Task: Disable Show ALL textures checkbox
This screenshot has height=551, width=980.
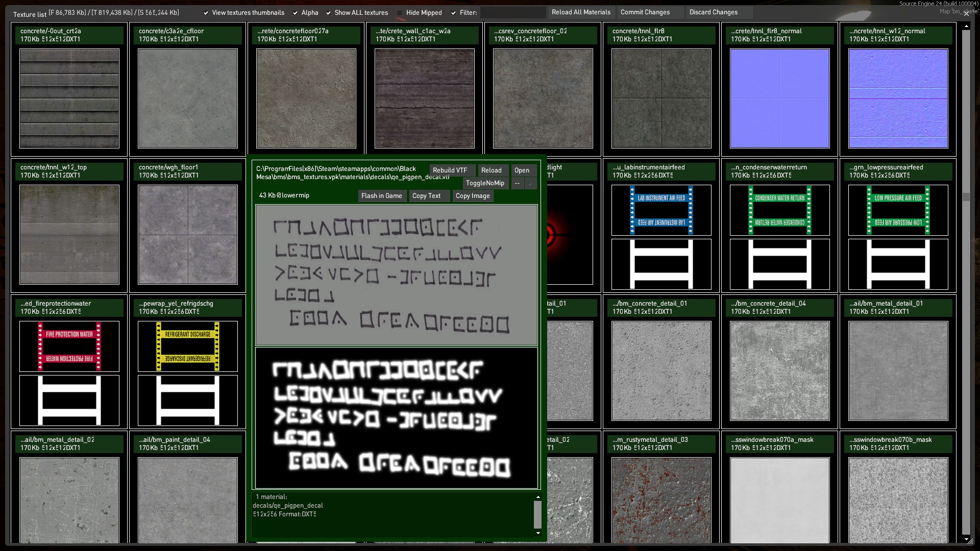Action: (328, 13)
